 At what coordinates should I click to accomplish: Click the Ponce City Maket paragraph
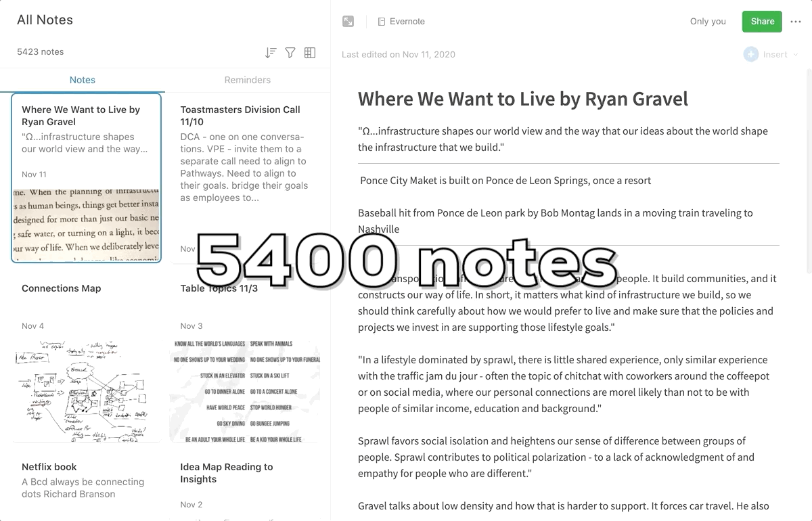pos(505,181)
